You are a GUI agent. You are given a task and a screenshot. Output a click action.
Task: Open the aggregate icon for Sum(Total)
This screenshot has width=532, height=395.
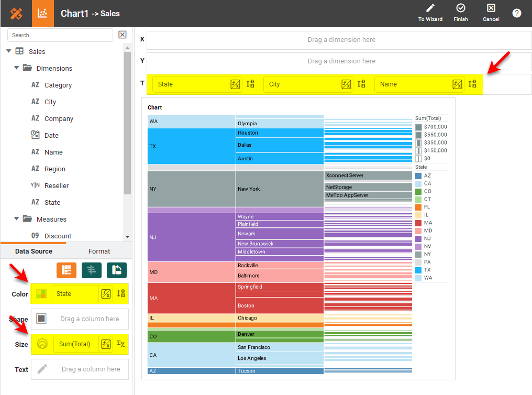tap(121, 344)
